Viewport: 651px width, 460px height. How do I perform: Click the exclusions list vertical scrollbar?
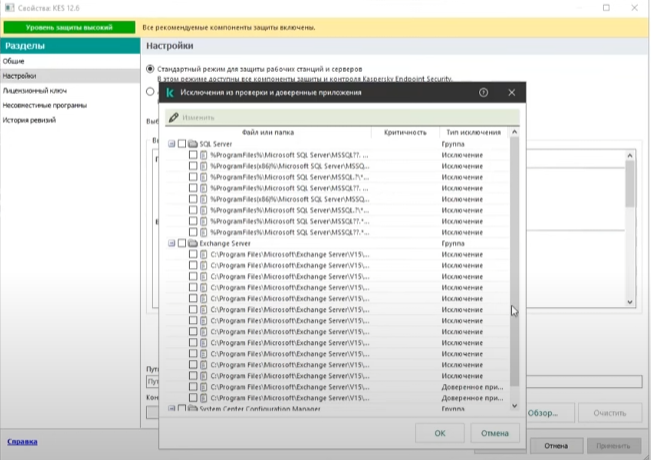coord(515,260)
